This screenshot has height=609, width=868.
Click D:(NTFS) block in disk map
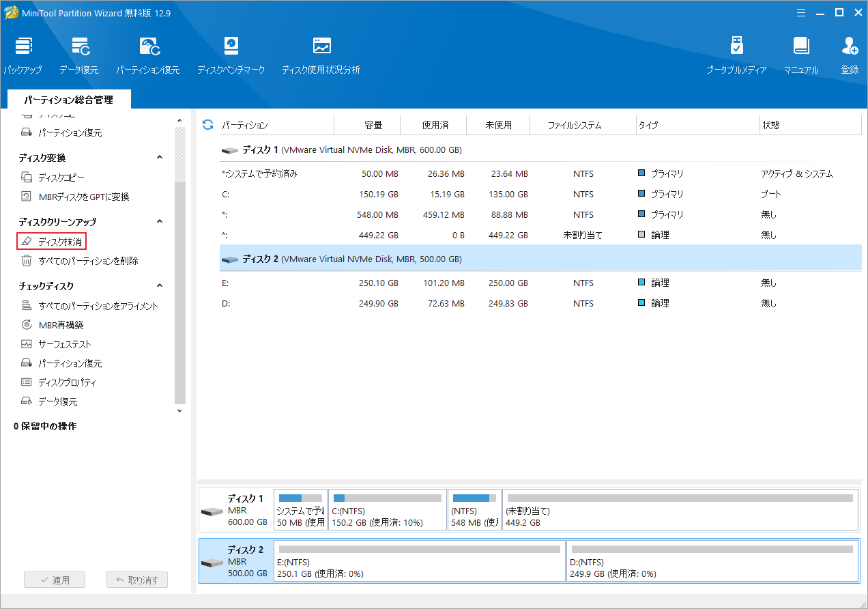coord(712,561)
